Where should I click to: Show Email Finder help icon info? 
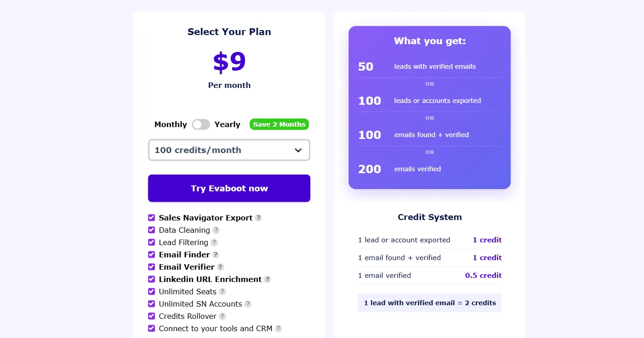point(215,255)
